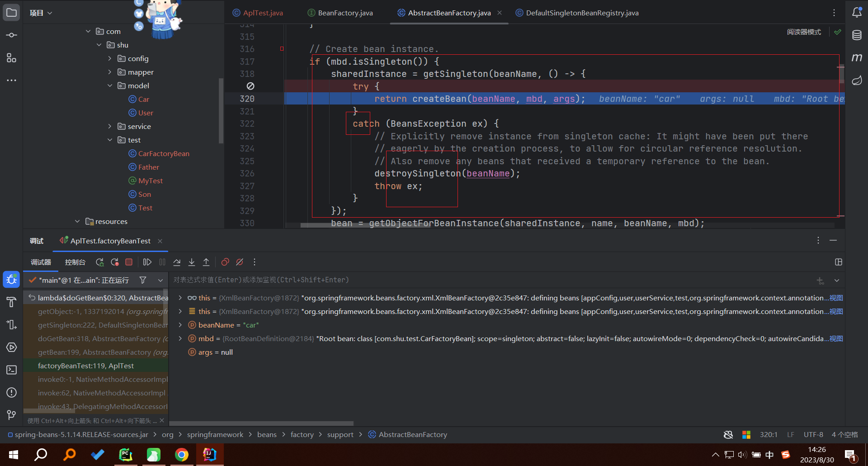
Task: Add new watch expression plus icon
Action: pos(820,281)
